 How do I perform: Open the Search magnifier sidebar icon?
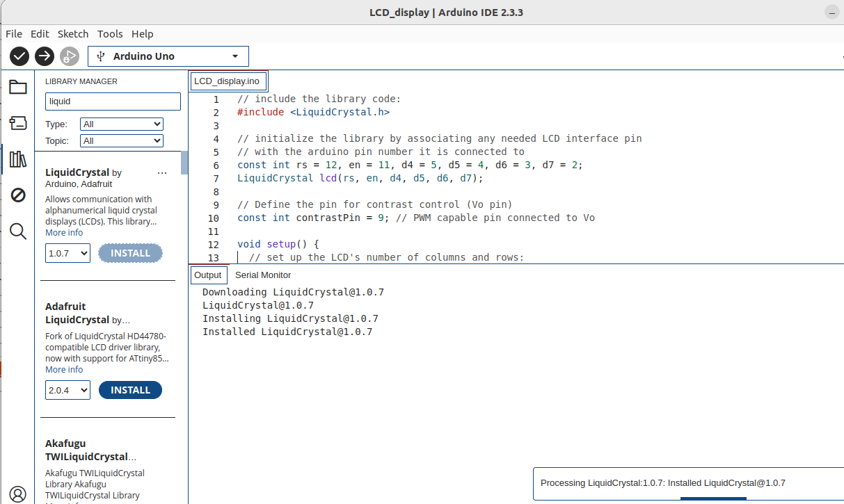coord(17,231)
